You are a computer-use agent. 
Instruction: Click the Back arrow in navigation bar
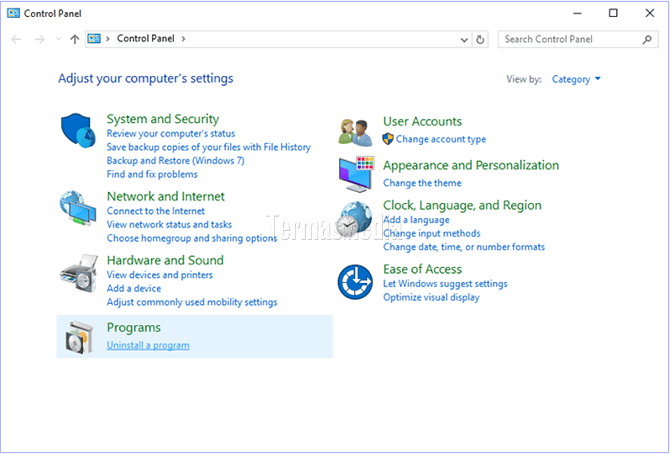click(16, 39)
